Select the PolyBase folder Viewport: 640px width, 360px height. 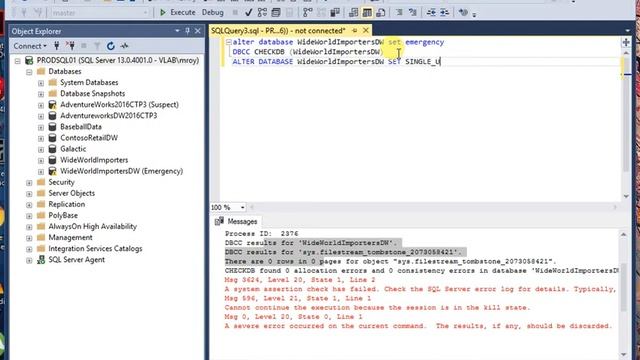[63, 215]
